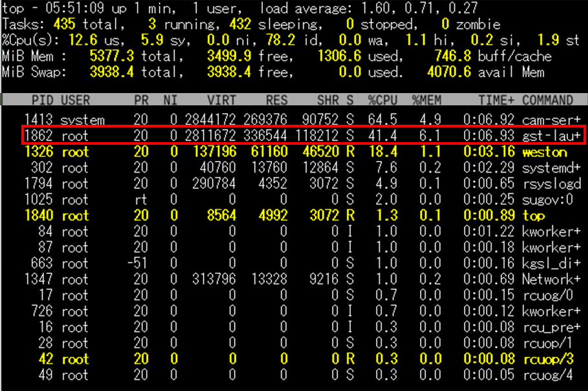Click the VIRT column header
The image size is (588, 391).
click(222, 100)
